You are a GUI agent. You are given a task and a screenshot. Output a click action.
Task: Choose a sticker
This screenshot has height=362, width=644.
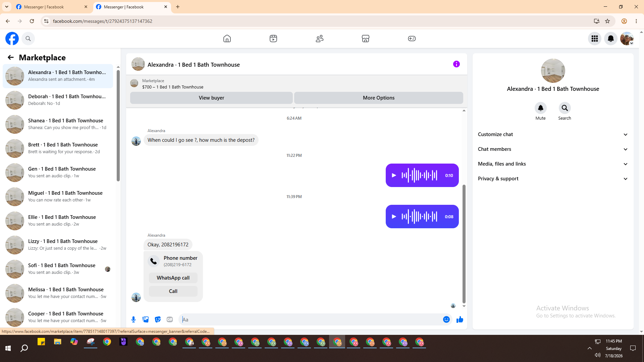[x=158, y=319]
